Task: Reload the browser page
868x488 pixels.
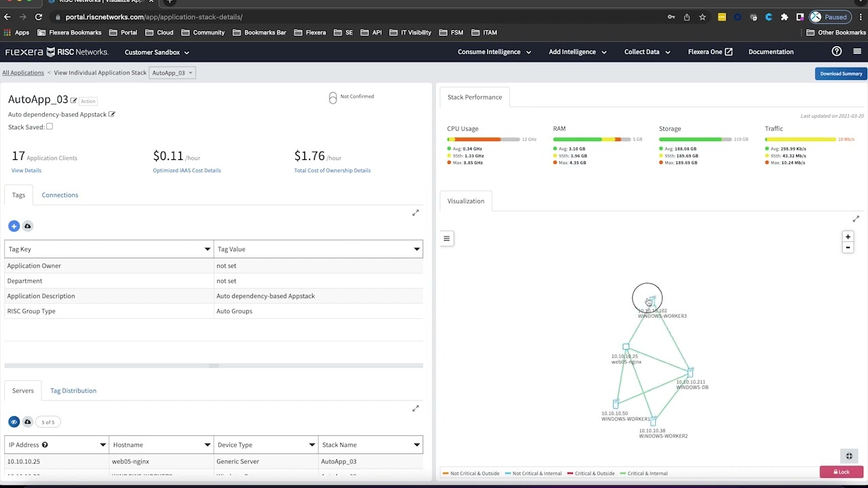Action: pos(39,17)
